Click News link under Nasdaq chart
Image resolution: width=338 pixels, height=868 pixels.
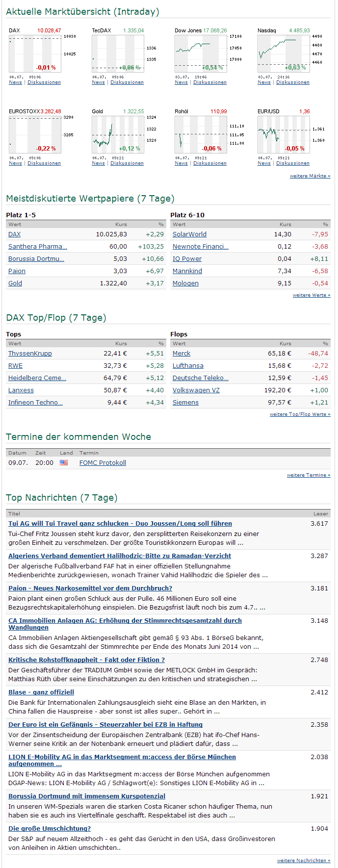264,82
